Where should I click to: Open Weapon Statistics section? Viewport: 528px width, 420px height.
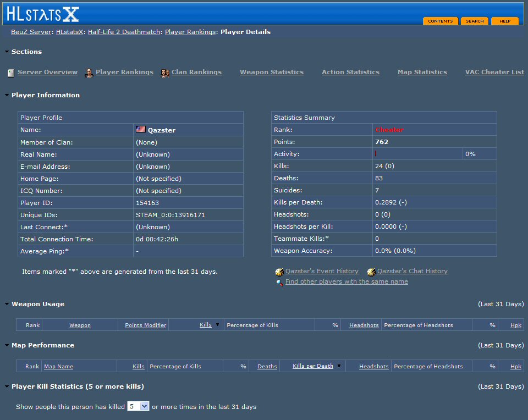[272, 72]
